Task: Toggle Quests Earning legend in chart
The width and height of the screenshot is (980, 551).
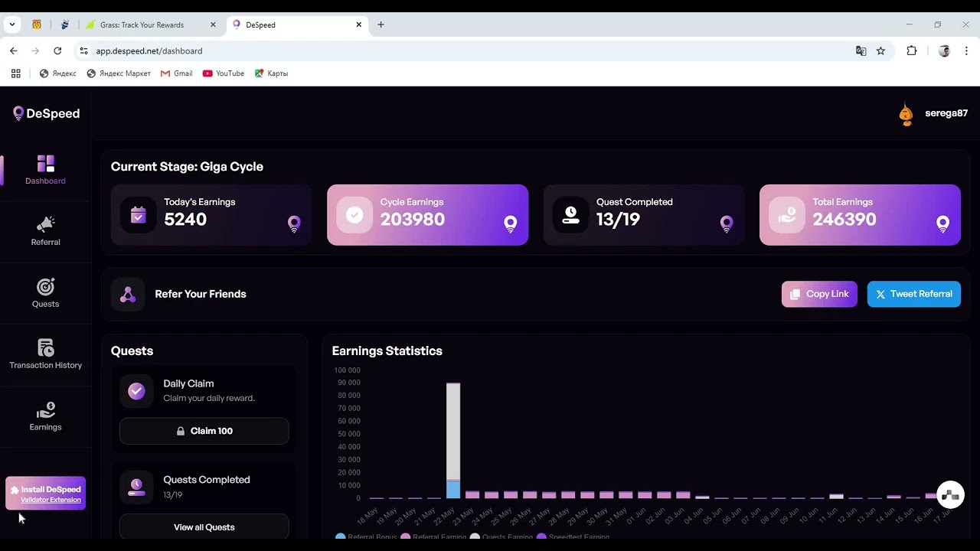Action: (x=501, y=537)
